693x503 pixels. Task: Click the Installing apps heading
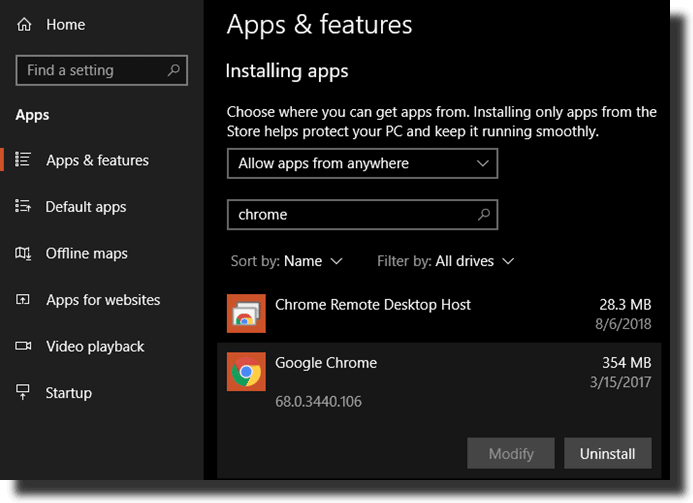[287, 71]
